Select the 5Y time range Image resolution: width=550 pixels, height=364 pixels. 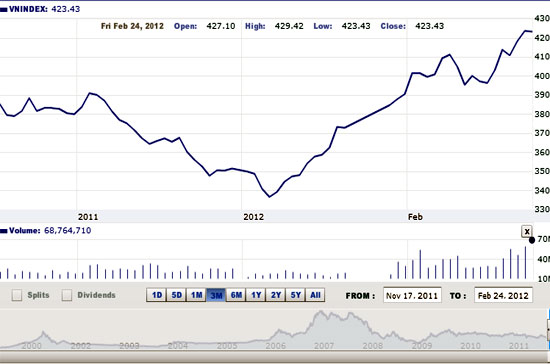[296, 295]
